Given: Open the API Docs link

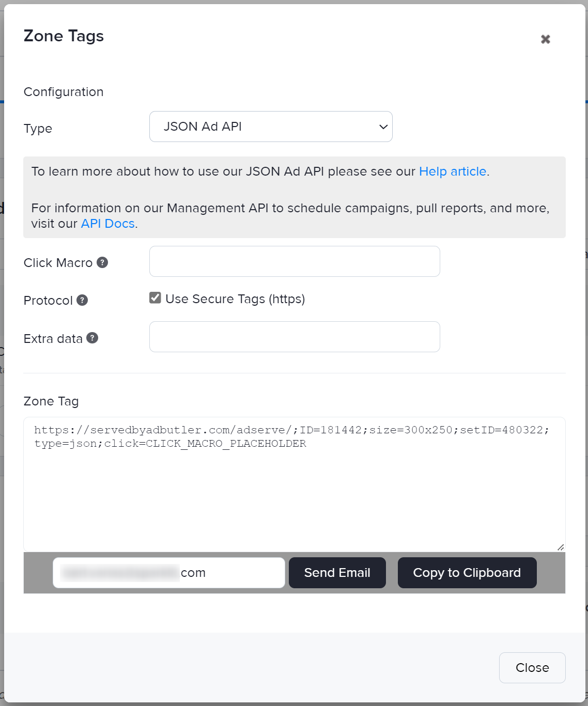Looking at the screenshot, I should 107,223.
